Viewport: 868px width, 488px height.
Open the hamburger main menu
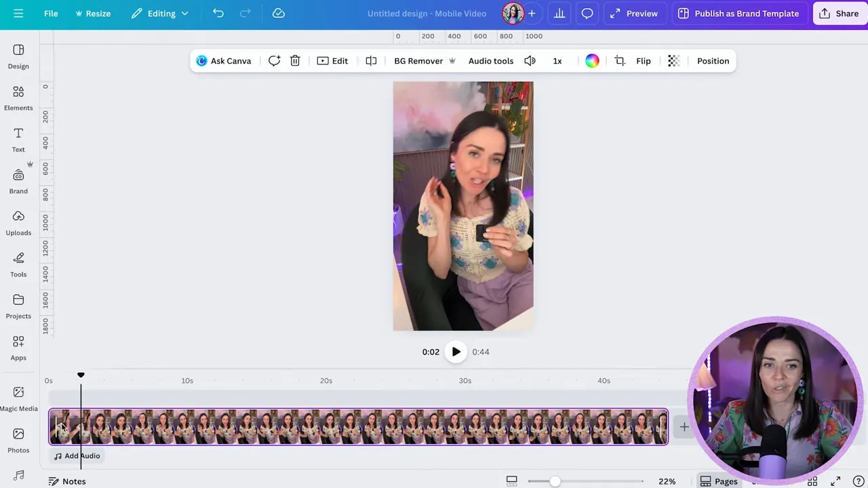18,14
